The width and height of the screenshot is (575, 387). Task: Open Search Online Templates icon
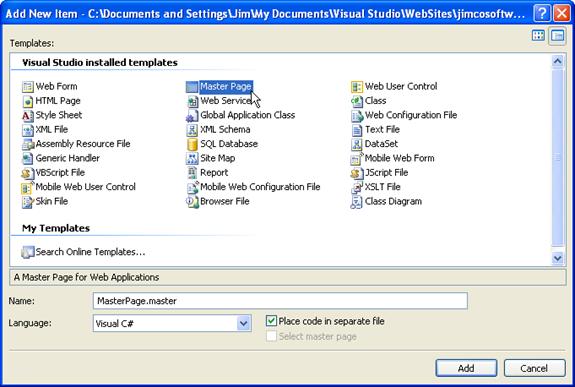[x=28, y=252]
